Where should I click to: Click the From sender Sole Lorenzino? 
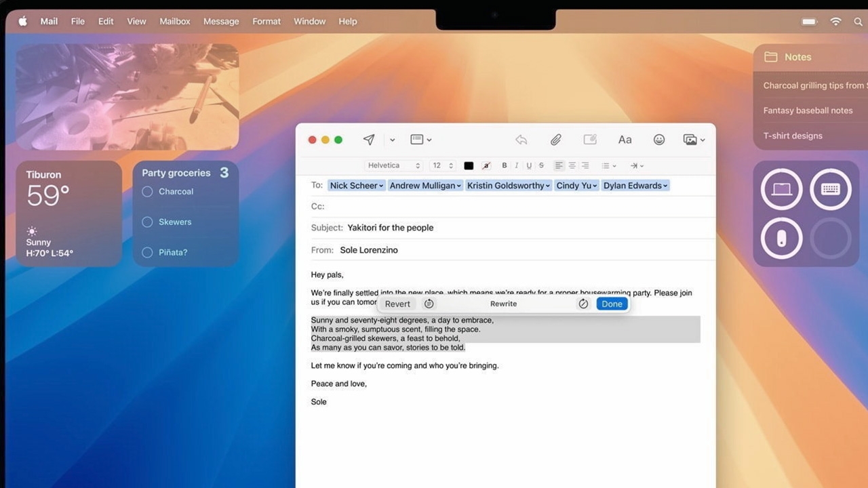369,250
